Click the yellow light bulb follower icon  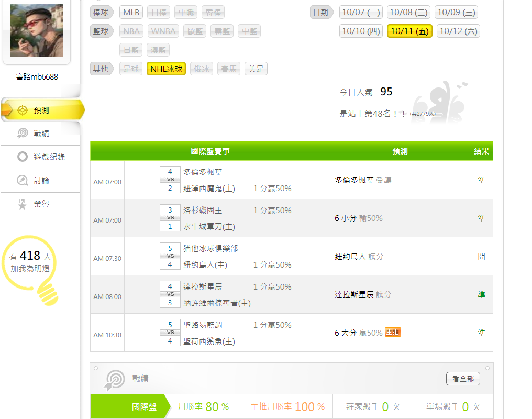pyautogui.click(x=30, y=270)
